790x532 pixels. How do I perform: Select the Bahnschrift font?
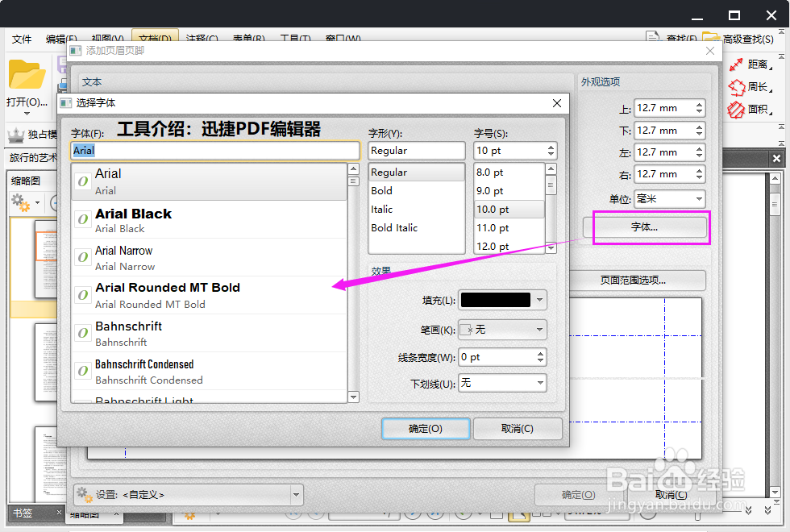pyautogui.click(x=209, y=333)
